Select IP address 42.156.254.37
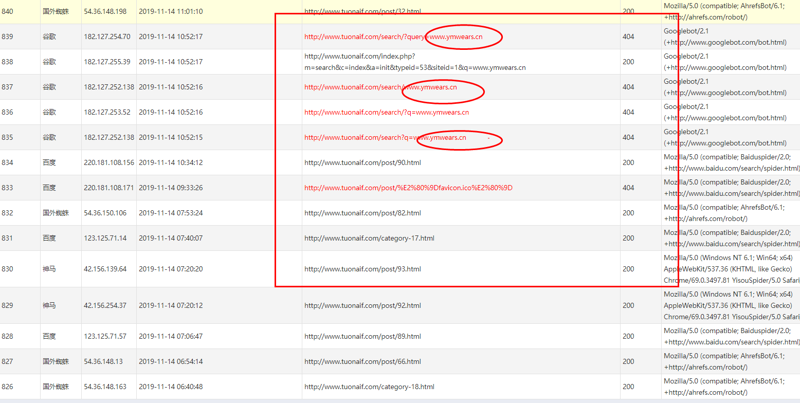 105,306
